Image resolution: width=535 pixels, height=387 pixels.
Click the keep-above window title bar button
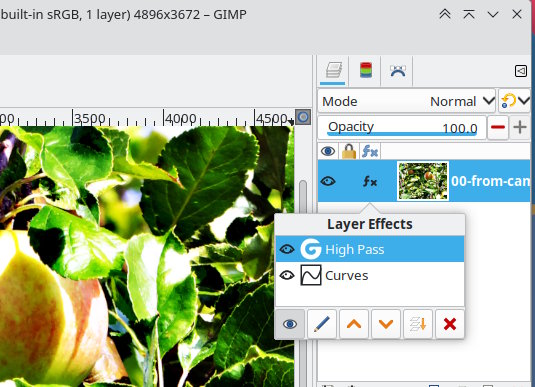pos(469,14)
